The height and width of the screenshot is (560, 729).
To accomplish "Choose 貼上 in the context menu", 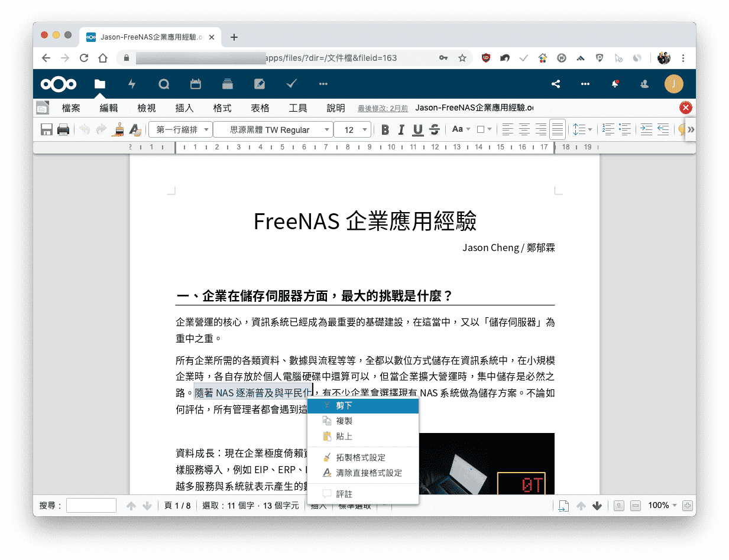I will click(363, 437).
